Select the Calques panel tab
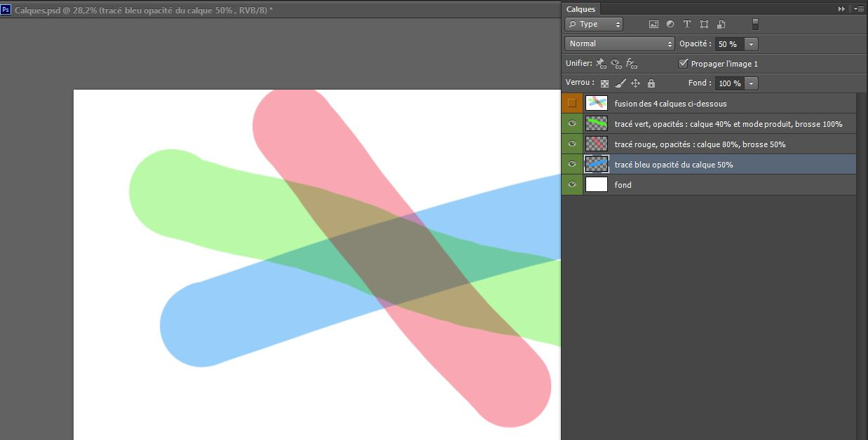This screenshot has width=868, height=440. [x=581, y=9]
